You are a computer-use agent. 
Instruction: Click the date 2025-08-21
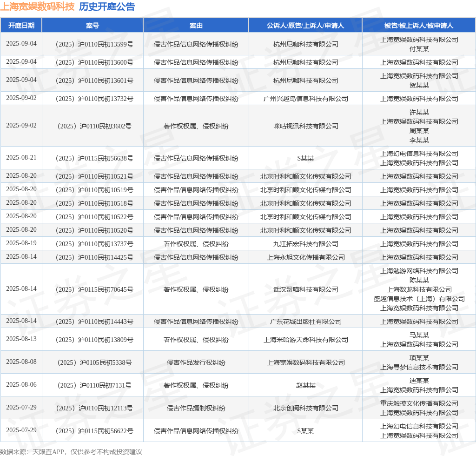[x=21, y=158]
